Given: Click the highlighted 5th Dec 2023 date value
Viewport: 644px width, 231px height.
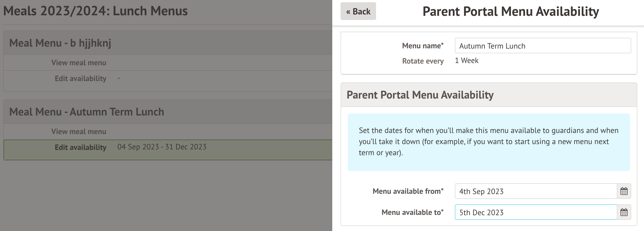Looking at the screenshot, I should click(481, 212).
